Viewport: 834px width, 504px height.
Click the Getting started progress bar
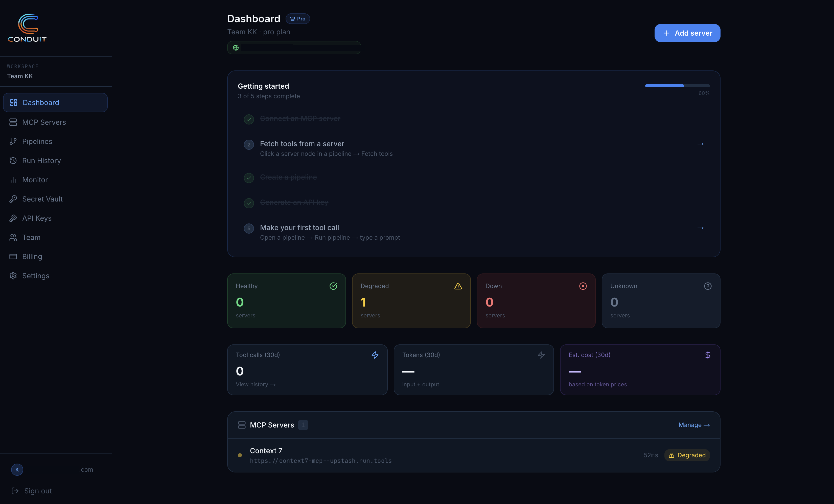tap(677, 86)
